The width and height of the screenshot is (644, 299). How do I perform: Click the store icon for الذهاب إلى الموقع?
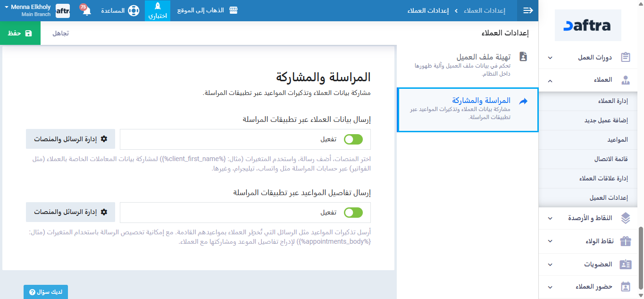click(x=233, y=10)
